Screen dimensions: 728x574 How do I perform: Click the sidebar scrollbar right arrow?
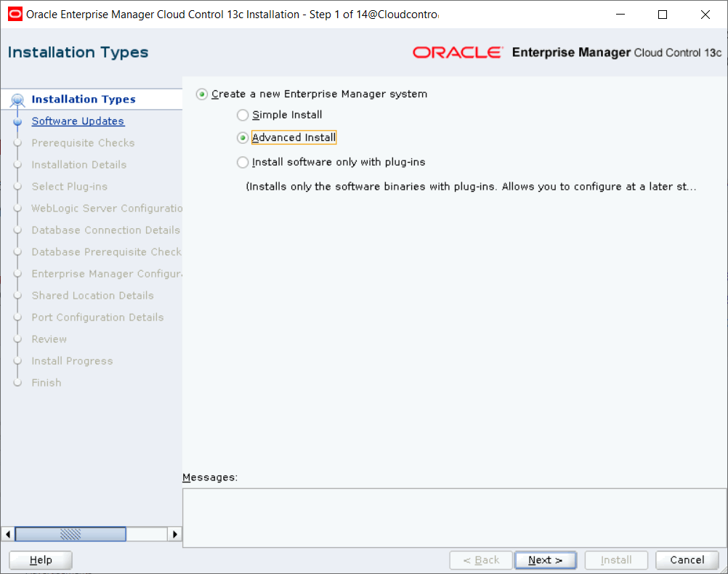[174, 534]
